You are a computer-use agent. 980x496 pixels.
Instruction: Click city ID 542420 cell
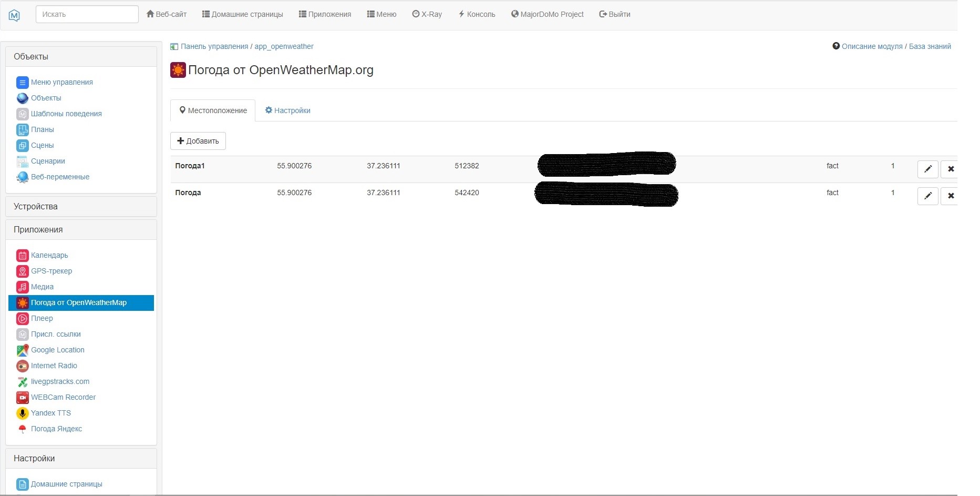pos(467,193)
